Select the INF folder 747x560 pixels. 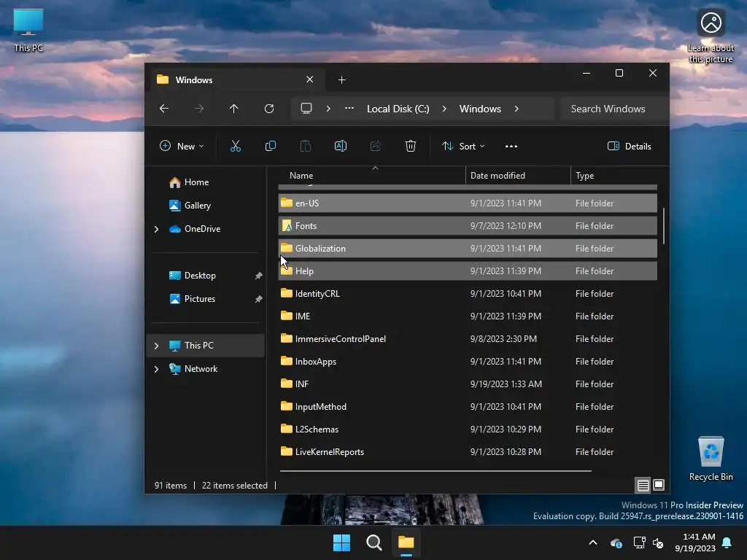coord(468,384)
